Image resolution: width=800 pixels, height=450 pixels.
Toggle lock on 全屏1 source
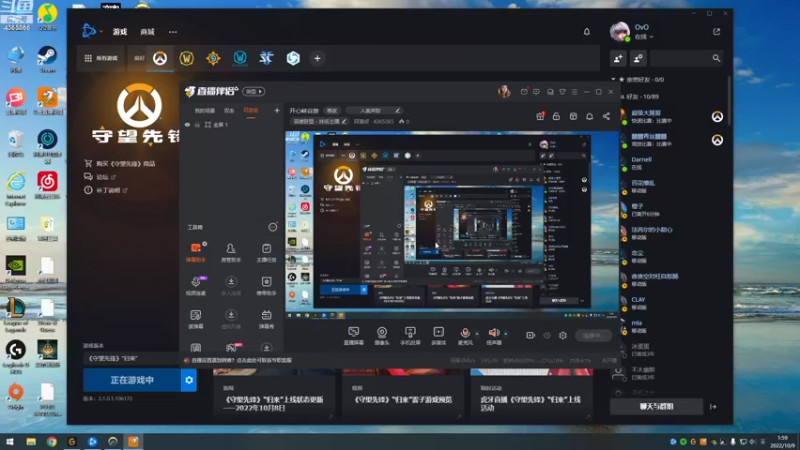pyautogui.click(x=197, y=124)
